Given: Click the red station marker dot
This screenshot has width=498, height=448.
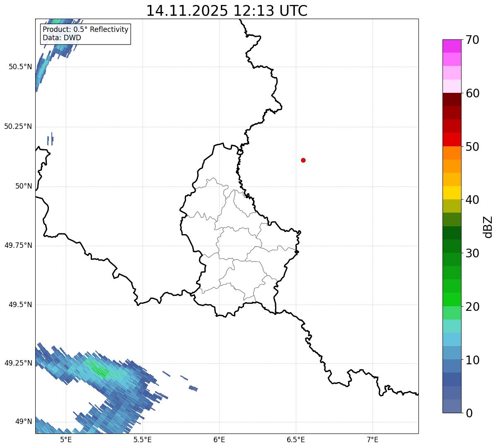Looking at the screenshot, I should [x=303, y=160].
